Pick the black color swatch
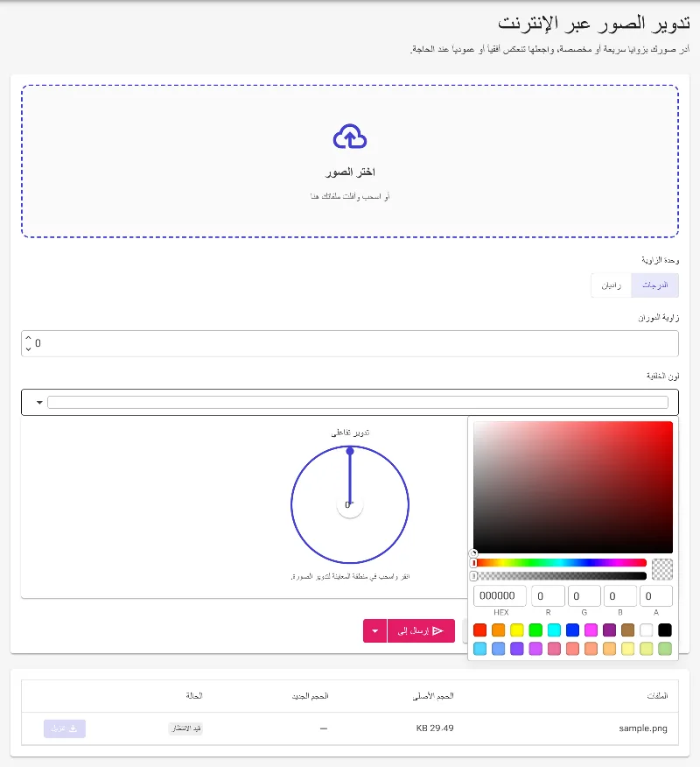The image size is (700, 767). click(665, 630)
